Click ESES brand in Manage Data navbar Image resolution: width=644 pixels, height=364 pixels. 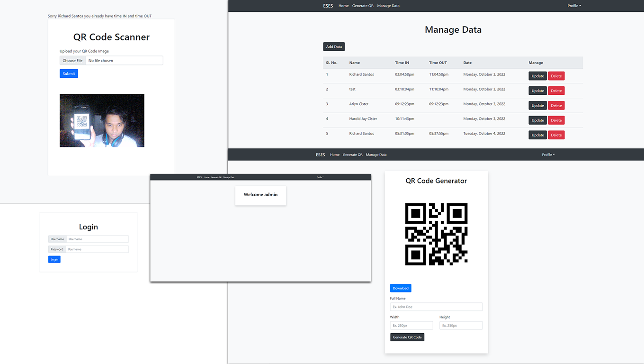(x=328, y=6)
